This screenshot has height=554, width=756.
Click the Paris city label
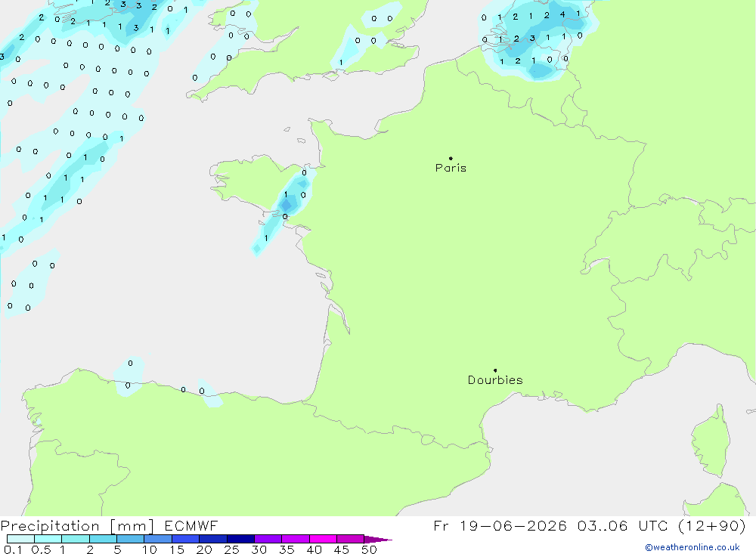click(x=451, y=168)
